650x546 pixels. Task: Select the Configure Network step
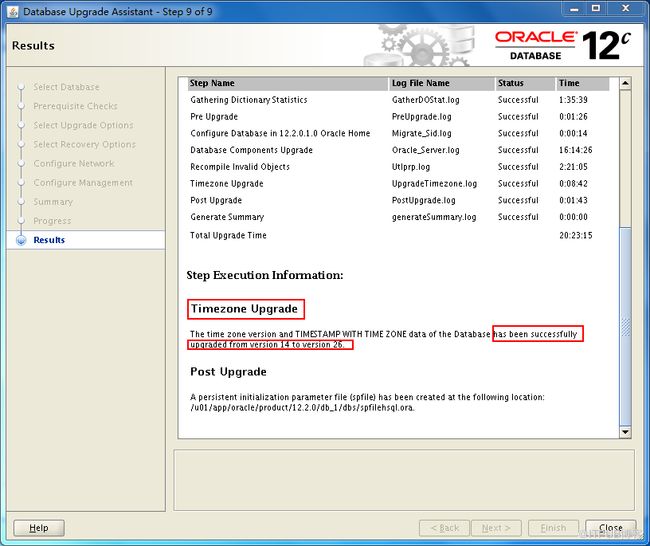coord(74,163)
